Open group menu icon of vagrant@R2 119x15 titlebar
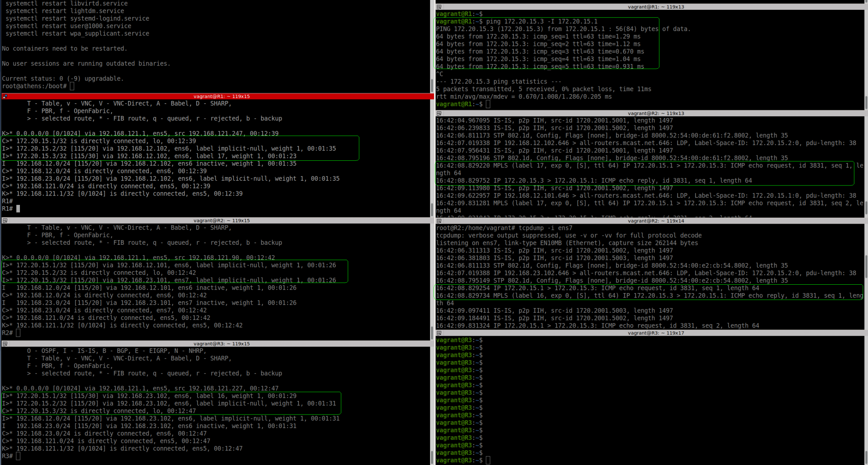 pos(5,221)
